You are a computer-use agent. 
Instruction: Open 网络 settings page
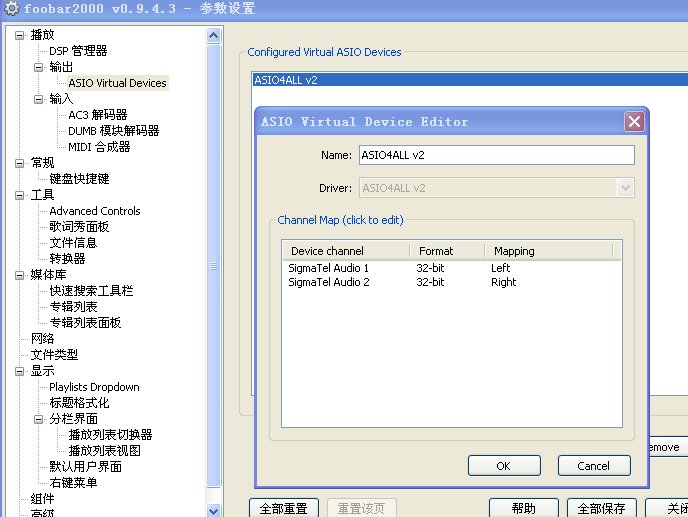42,339
